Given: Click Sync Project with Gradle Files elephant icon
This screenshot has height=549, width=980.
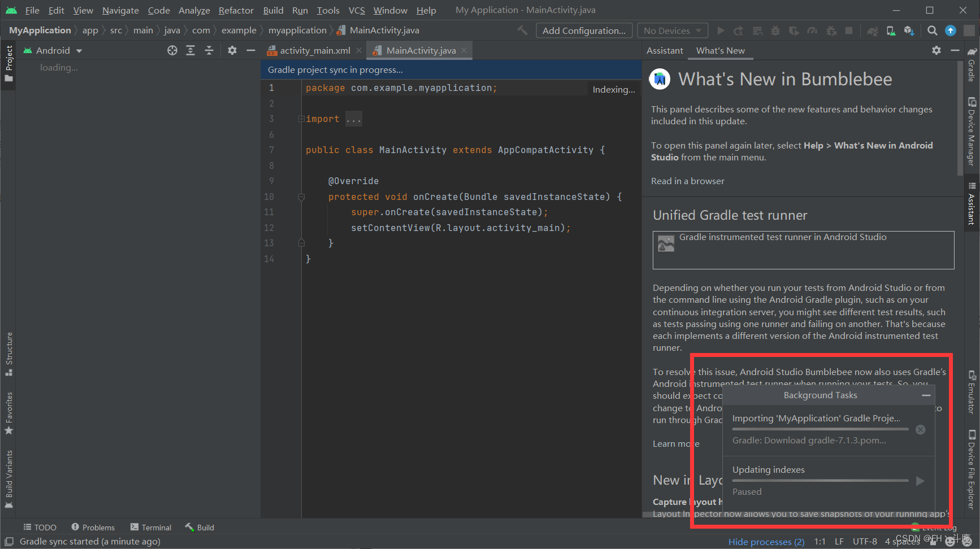Looking at the screenshot, I should click(873, 30).
